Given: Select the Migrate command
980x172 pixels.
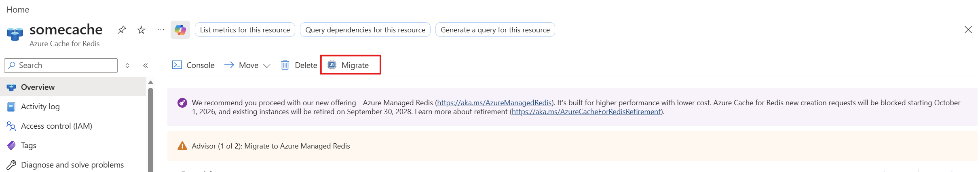Looking at the screenshot, I should 351,65.
